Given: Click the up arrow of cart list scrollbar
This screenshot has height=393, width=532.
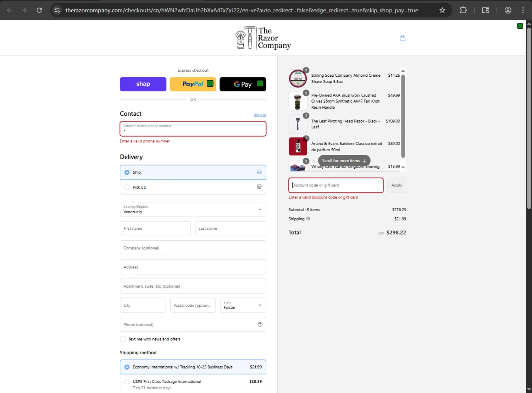Looking at the screenshot, I should [403, 71].
